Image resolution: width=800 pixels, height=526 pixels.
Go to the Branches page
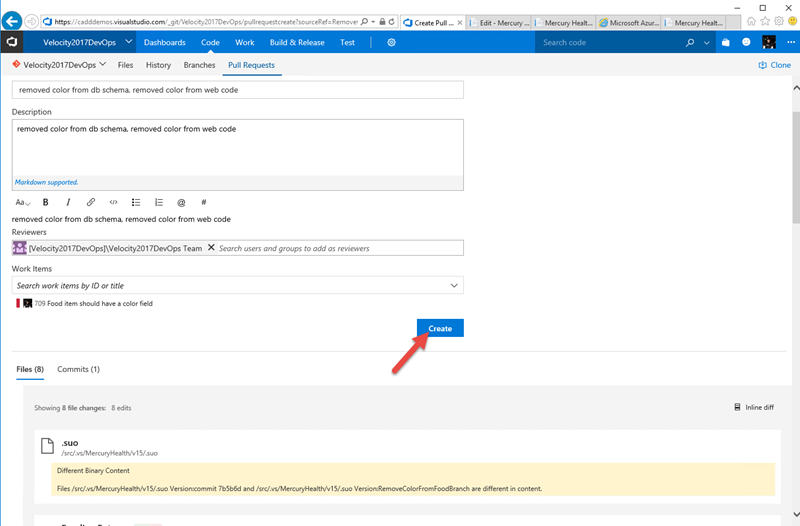pos(199,65)
